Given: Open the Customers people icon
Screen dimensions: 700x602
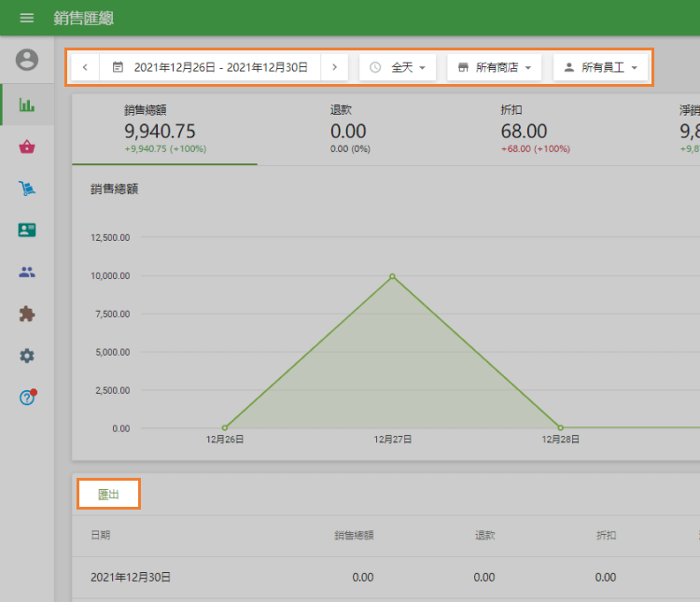Looking at the screenshot, I should tap(27, 273).
